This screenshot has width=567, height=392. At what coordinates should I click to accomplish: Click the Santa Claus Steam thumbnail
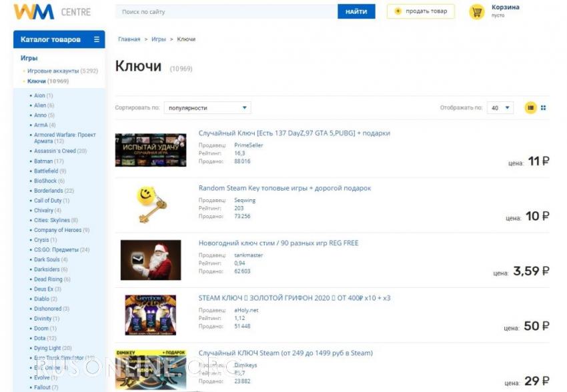(x=151, y=260)
